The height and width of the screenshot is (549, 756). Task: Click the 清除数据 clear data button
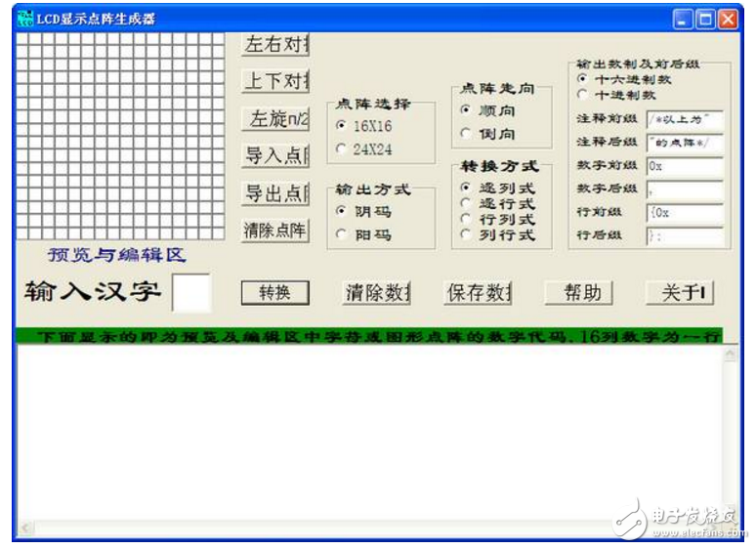377,293
